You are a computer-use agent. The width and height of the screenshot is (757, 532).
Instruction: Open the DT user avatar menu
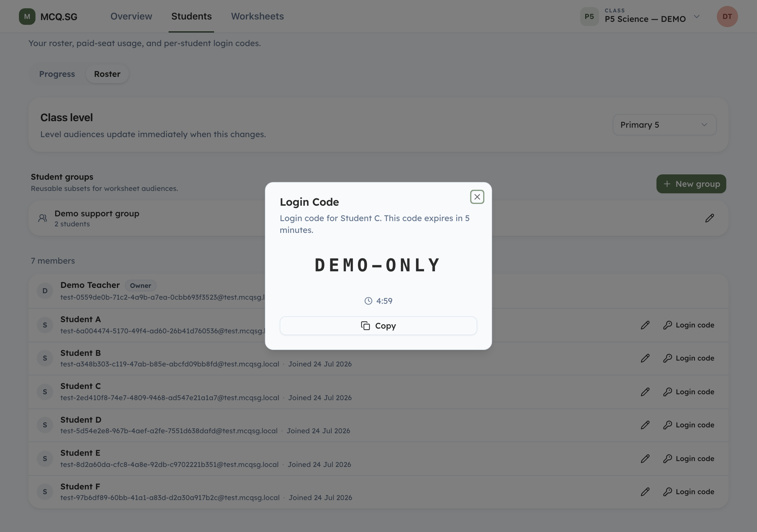point(727,17)
